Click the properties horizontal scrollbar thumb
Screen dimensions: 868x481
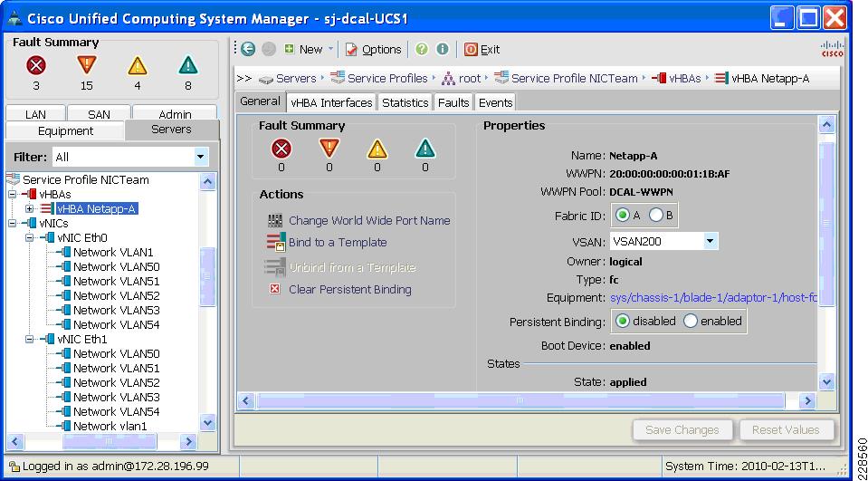point(520,400)
